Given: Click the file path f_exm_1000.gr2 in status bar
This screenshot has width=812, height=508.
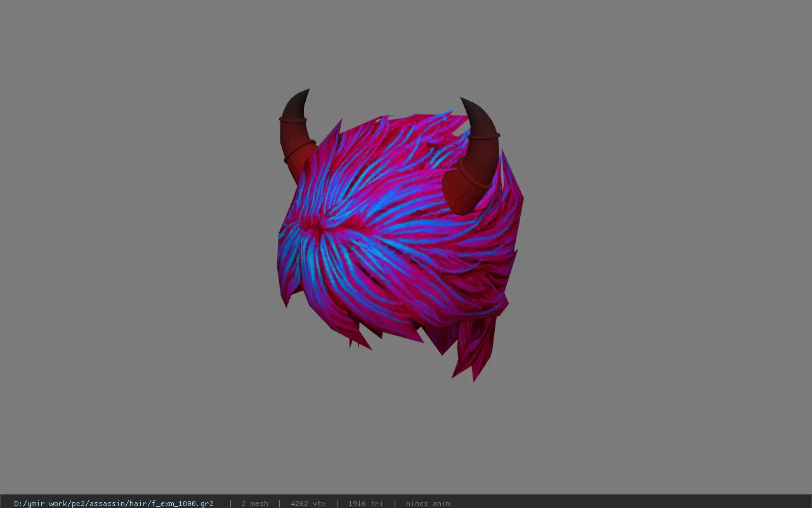Looking at the screenshot, I should coord(114,504).
